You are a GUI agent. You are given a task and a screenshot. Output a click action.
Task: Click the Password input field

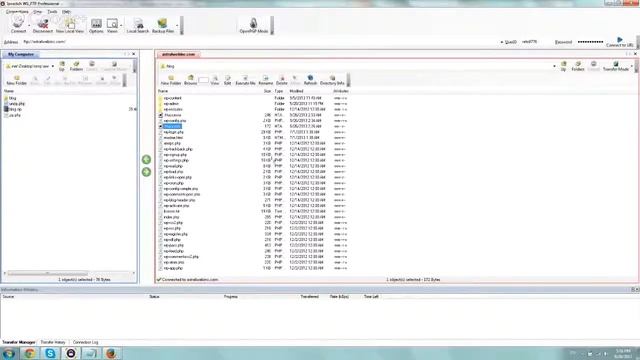coord(591,42)
